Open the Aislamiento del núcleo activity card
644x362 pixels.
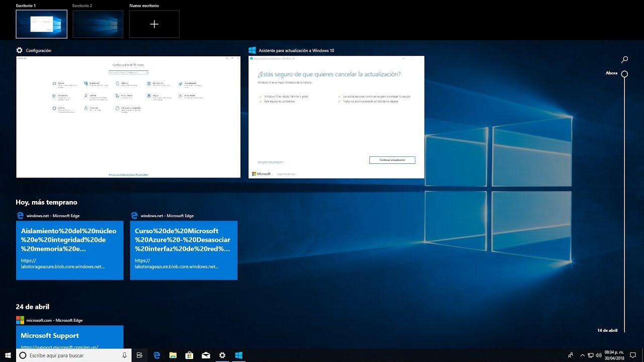click(x=69, y=250)
